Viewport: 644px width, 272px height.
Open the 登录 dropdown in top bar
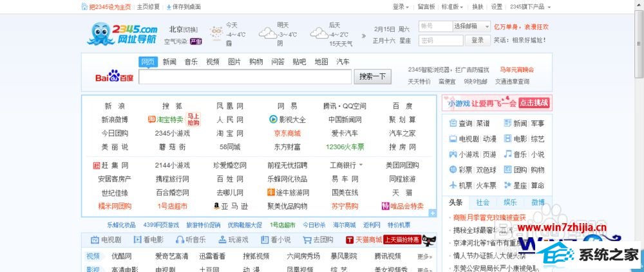(401, 7)
